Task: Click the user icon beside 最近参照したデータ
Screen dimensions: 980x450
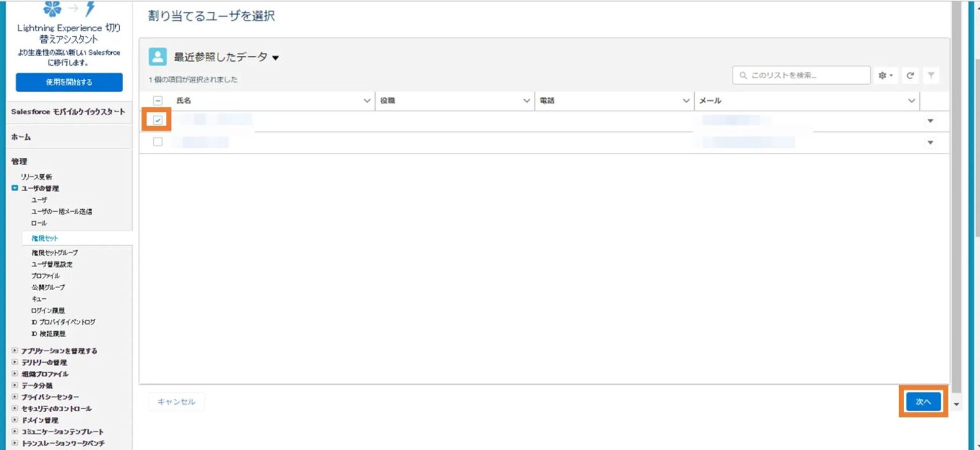Action: (158, 57)
